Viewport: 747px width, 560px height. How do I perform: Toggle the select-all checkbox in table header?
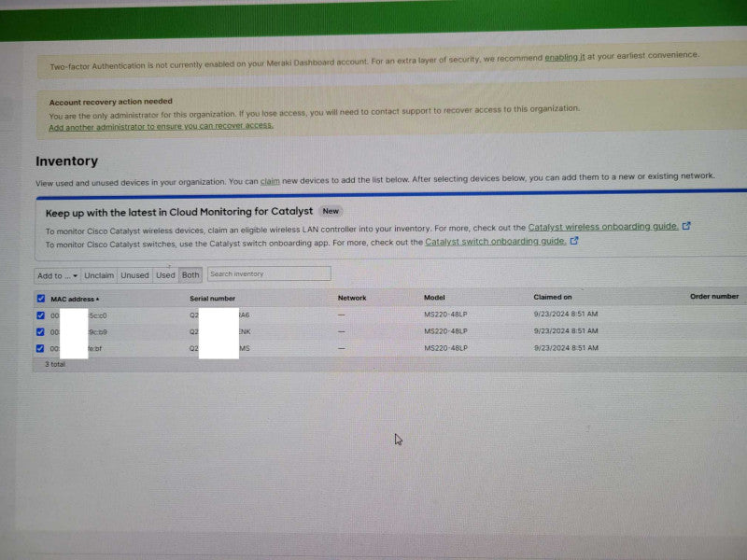pos(41,299)
